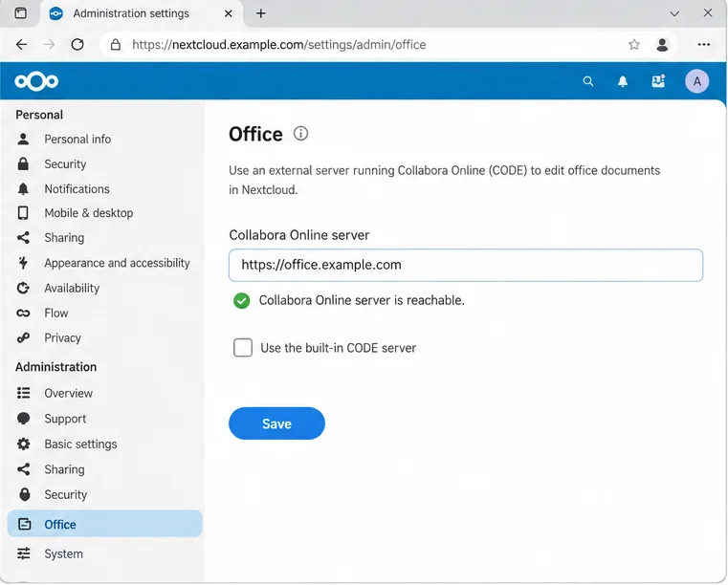Click the Basic settings gear icon
This screenshot has height=585, width=728.
coord(23,444)
